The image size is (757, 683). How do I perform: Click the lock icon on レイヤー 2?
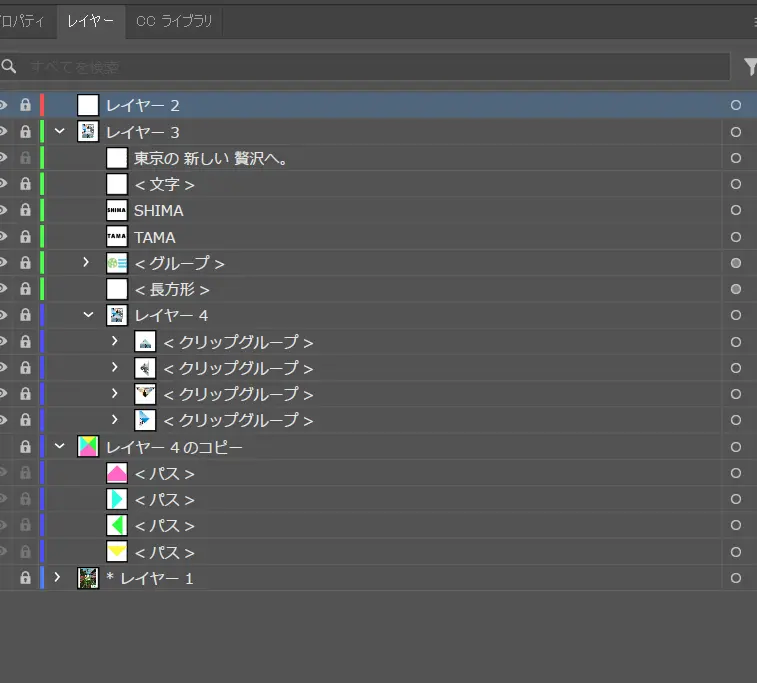coord(25,105)
